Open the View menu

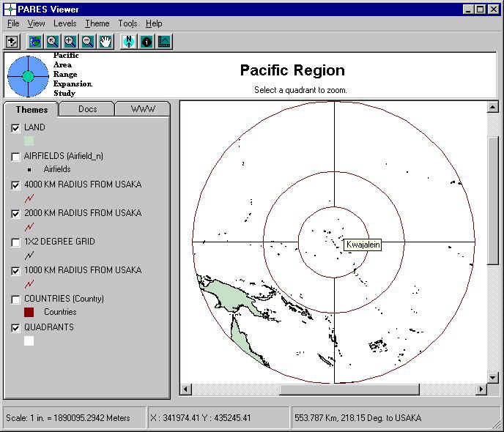click(x=36, y=23)
